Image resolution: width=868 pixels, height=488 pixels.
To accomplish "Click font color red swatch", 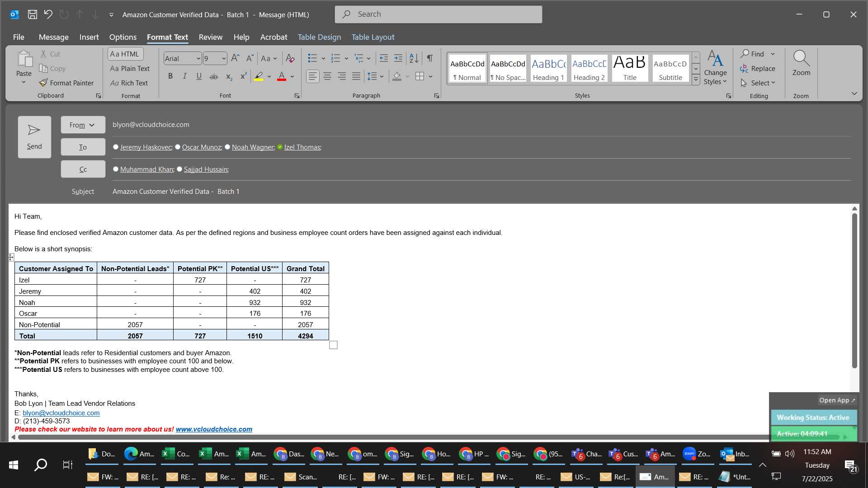I will 281,76.
